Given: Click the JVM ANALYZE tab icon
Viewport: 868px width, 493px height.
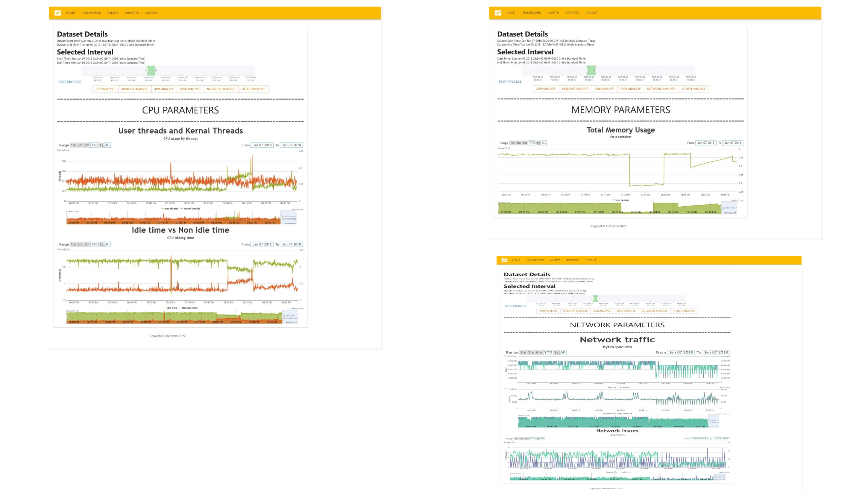Looking at the screenshot, I should click(165, 89).
